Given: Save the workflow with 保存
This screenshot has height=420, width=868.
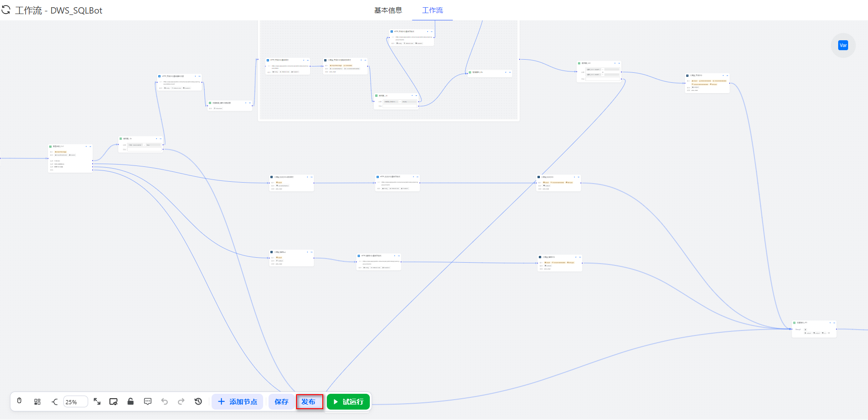Looking at the screenshot, I should click(x=281, y=401).
